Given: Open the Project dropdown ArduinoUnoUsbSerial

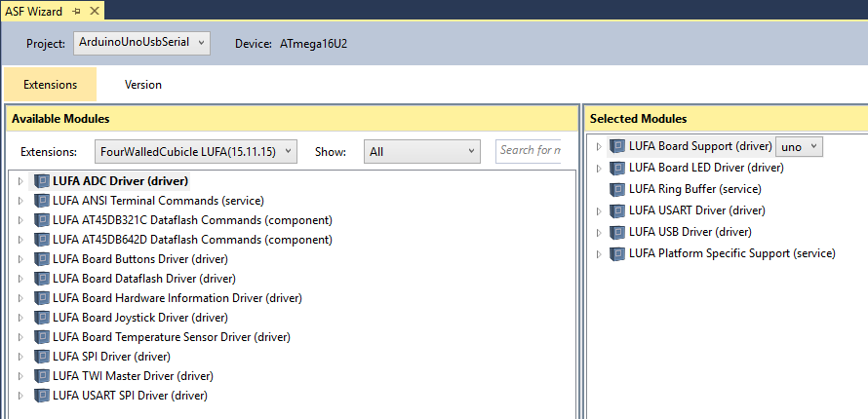Looking at the screenshot, I should (x=141, y=43).
